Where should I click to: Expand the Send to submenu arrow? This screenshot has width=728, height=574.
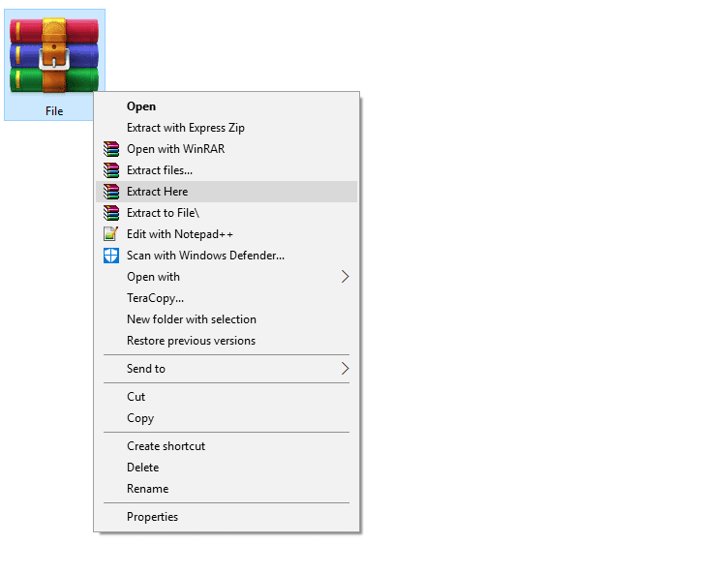345,369
